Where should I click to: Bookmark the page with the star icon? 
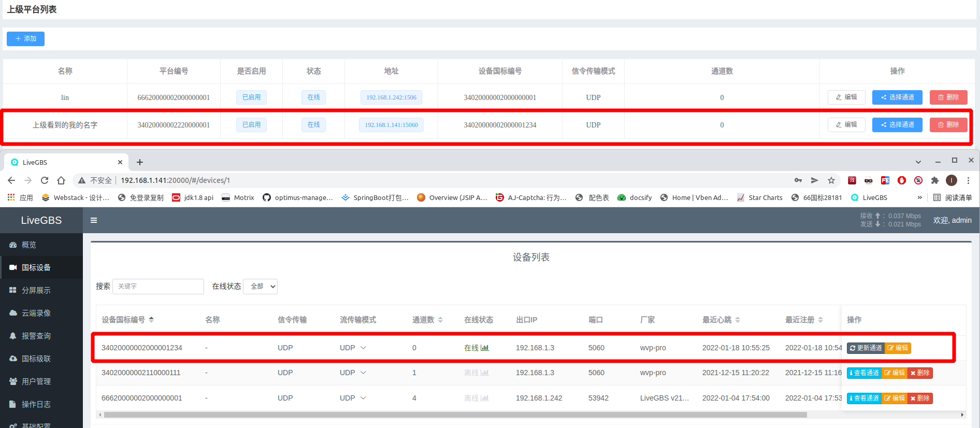coord(831,180)
